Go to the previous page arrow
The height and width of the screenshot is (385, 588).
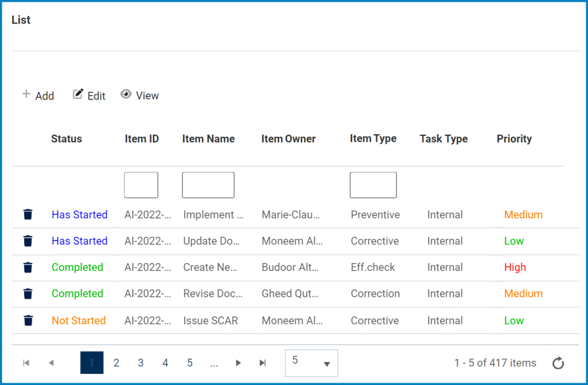click(x=51, y=363)
